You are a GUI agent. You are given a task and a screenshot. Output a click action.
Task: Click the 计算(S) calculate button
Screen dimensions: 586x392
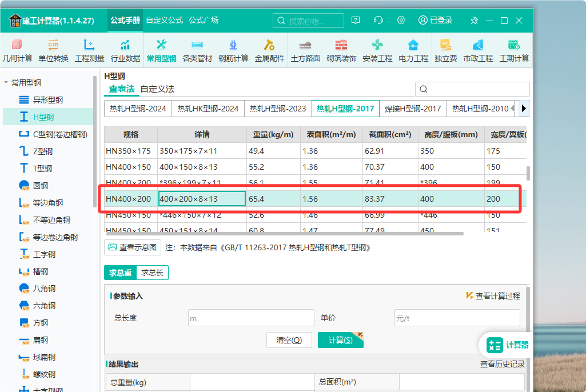pos(341,340)
